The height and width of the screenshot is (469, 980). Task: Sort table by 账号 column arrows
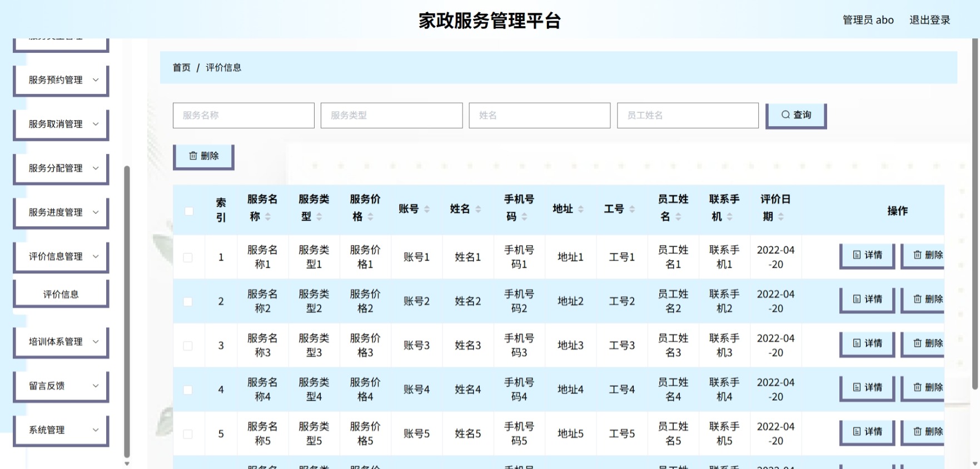(x=427, y=209)
